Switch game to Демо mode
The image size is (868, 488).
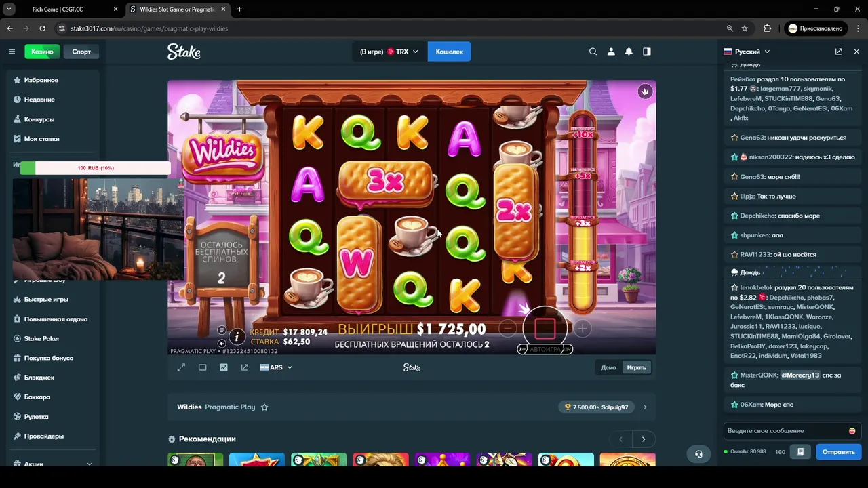[608, 367]
